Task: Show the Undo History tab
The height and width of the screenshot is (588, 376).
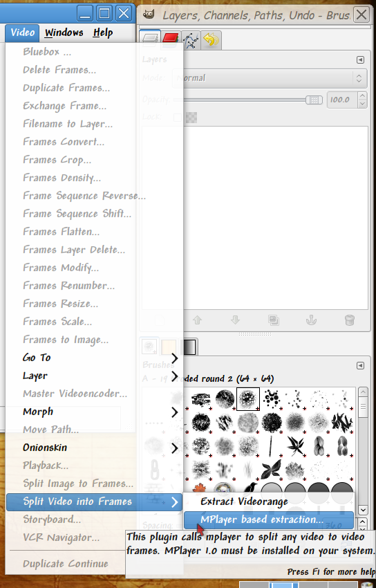Action: click(211, 39)
